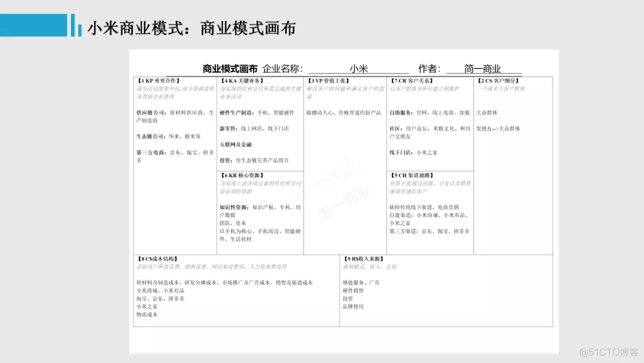This screenshot has width=644, height=363.
Task: Click the slide title 小米商业模式：商业模式画布
Action: coord(191,28)
